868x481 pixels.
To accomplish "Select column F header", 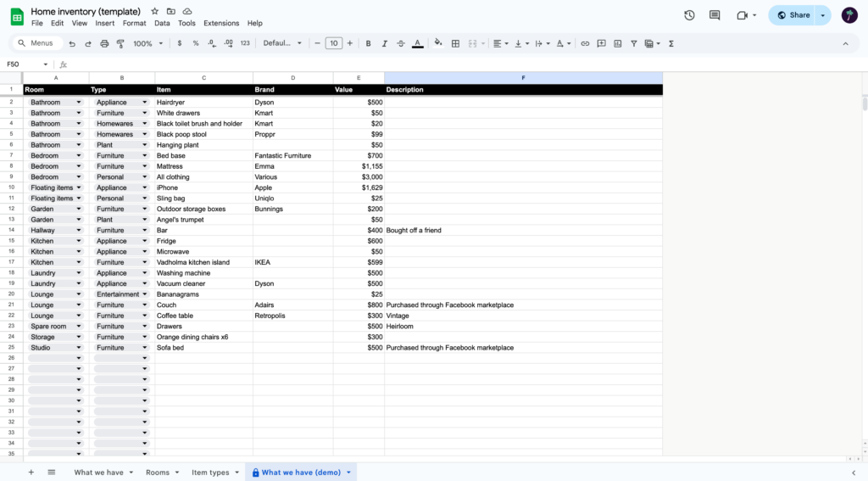I will (523, 78).
